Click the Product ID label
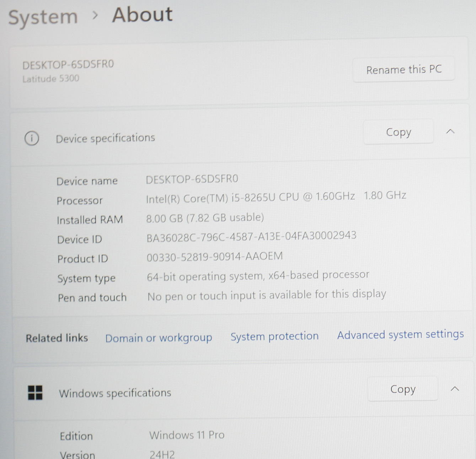Viewport: 476px width, 459px height. pyautogui.click(x=83, y=259)
